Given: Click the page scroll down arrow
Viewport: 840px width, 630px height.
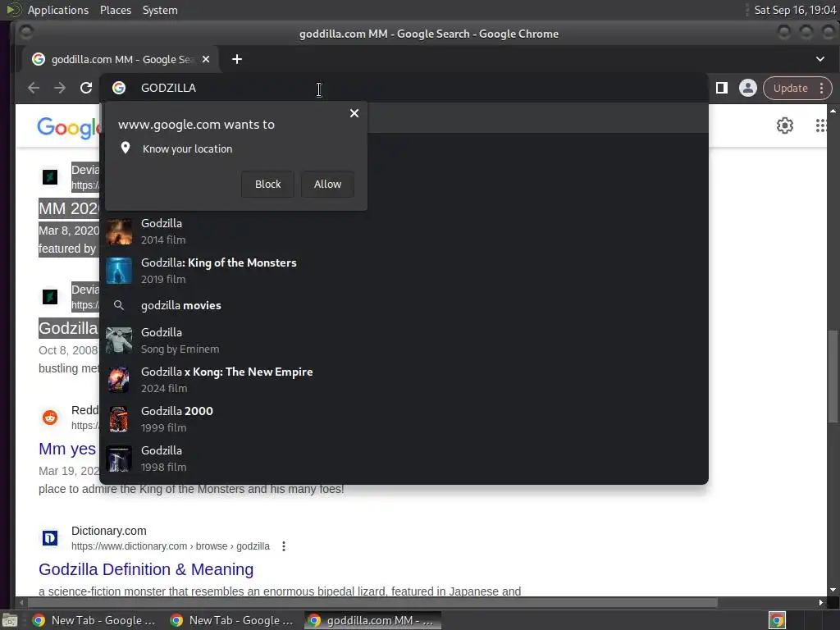Looking at the screenshot, I should pos(833,590).
